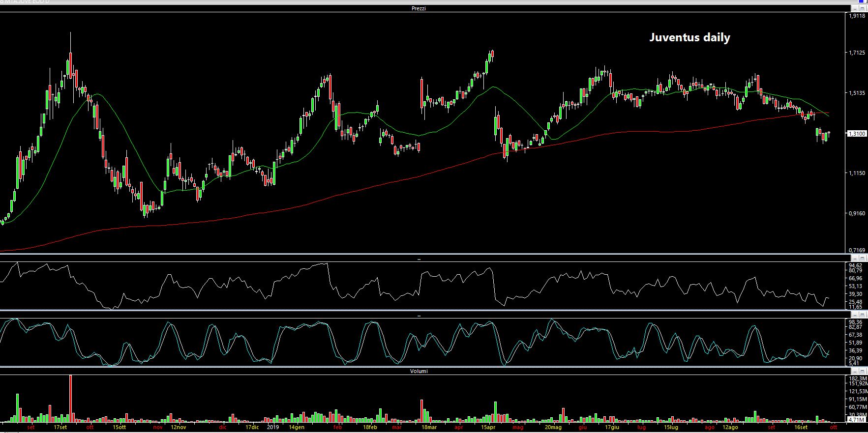
Task: Click the 17dic date on time axis
Action: (252, 427)
